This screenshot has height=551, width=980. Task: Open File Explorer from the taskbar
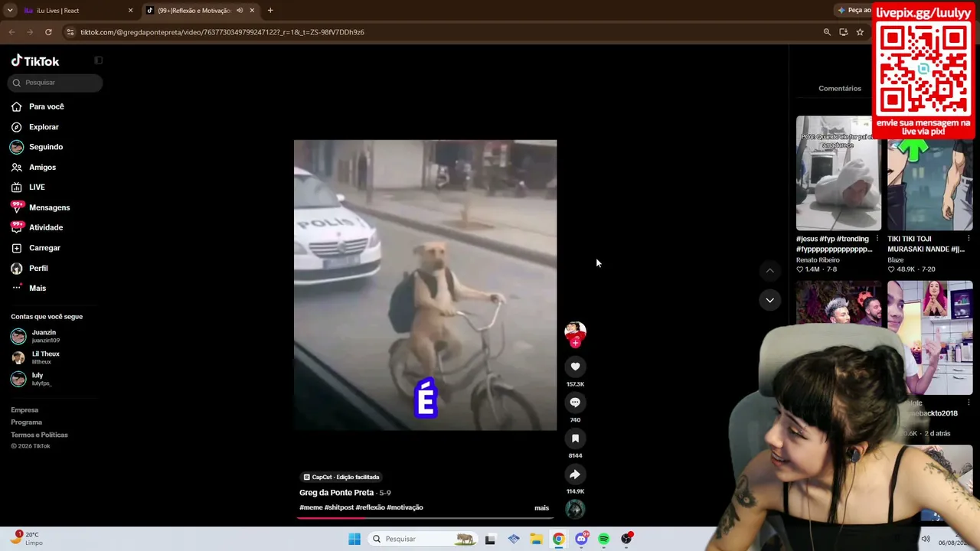click(x=536, y=539)
